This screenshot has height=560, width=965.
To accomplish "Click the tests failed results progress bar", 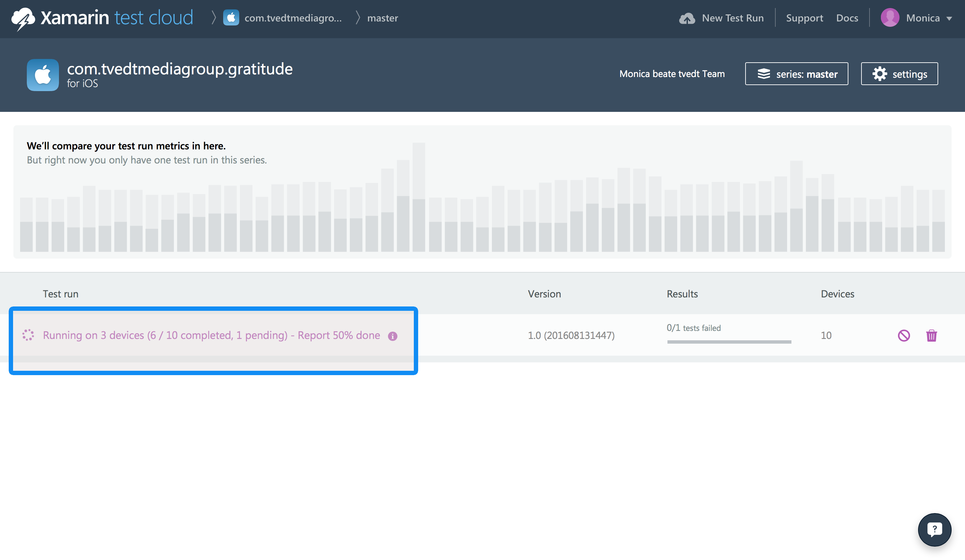I will tap(729, 342).
